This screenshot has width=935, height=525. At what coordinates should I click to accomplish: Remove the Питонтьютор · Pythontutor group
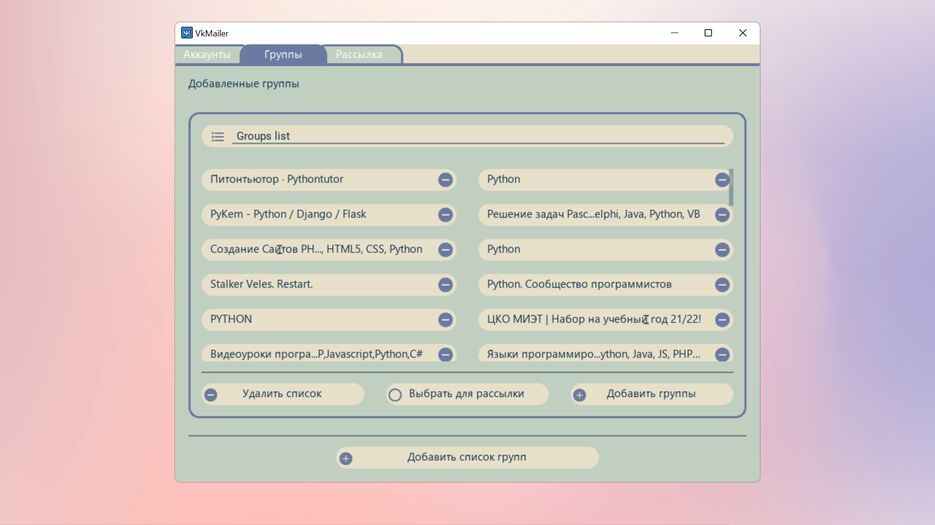tap(445, 180)
